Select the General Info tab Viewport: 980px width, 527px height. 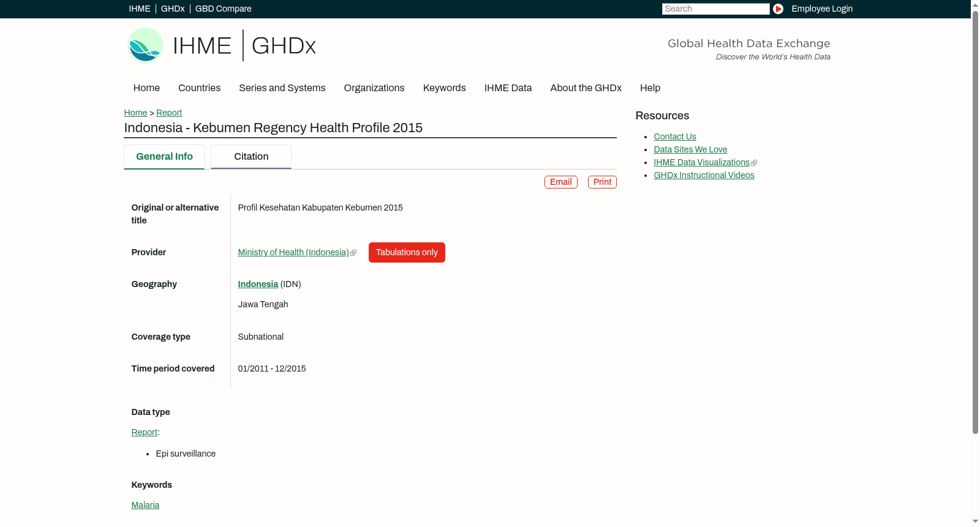pyautogui.click(x=164, y=157)
